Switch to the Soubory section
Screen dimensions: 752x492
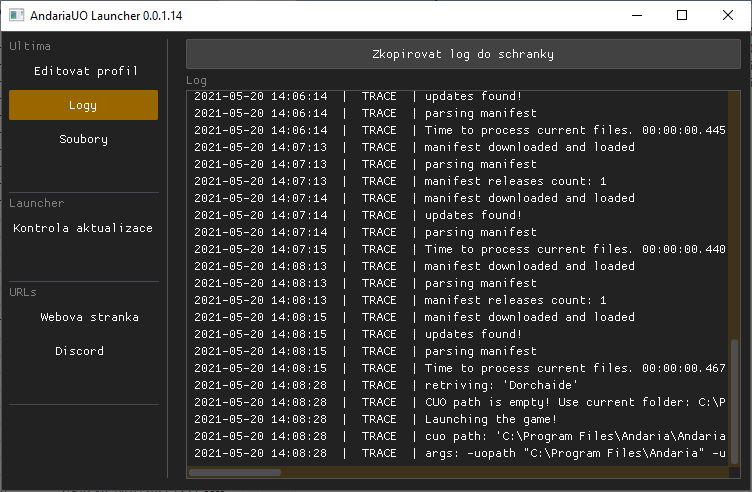[x=84, y=139]
